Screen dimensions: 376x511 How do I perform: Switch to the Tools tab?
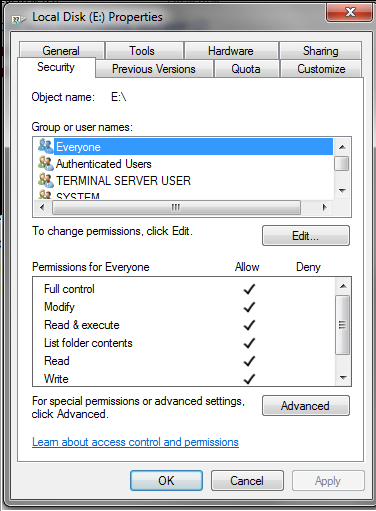point(144,51)
